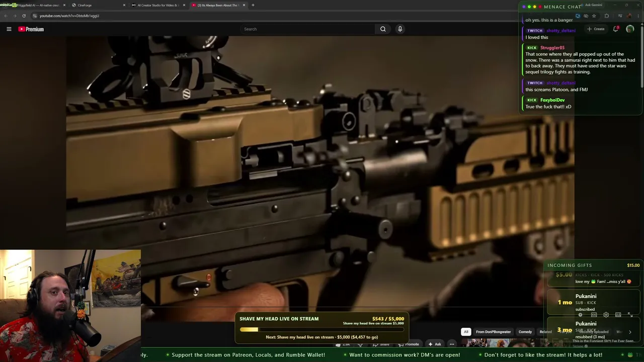Viewport: 644px width, 362px height.
Task: Expand the related chips with the right arrow
Action: (x=630, y=332)
